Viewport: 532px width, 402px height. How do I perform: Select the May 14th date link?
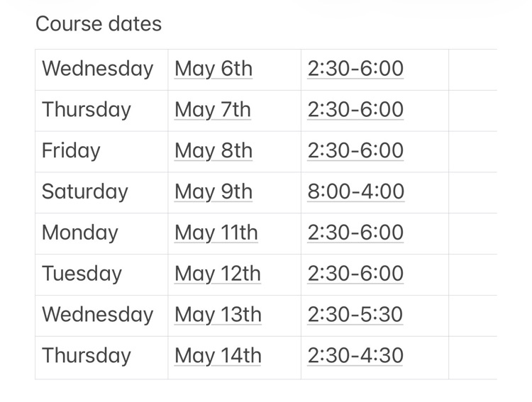[x=217, y=355]
